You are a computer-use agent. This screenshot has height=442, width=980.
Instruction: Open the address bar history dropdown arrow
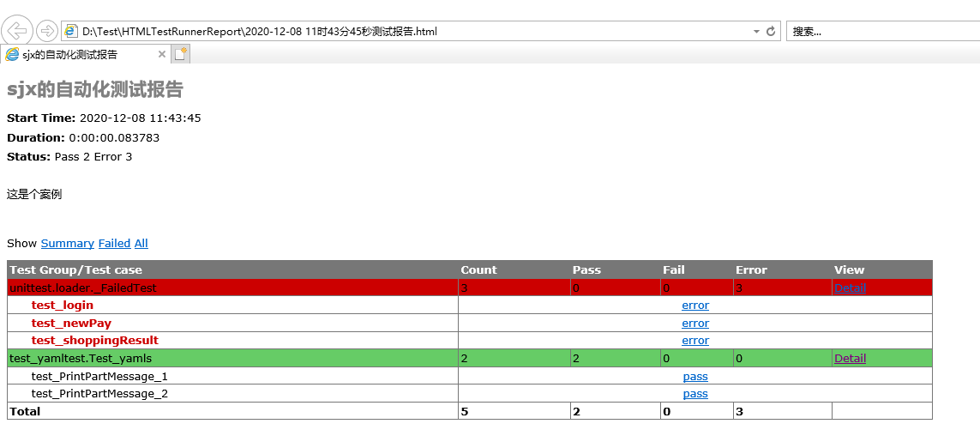(756, 31)
